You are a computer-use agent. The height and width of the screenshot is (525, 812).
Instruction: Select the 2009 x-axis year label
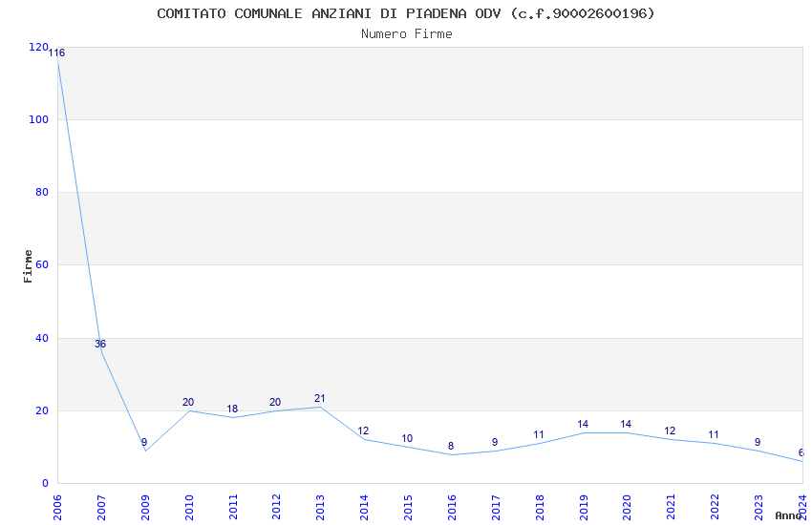pyautogui.click(x=145, y=506)
